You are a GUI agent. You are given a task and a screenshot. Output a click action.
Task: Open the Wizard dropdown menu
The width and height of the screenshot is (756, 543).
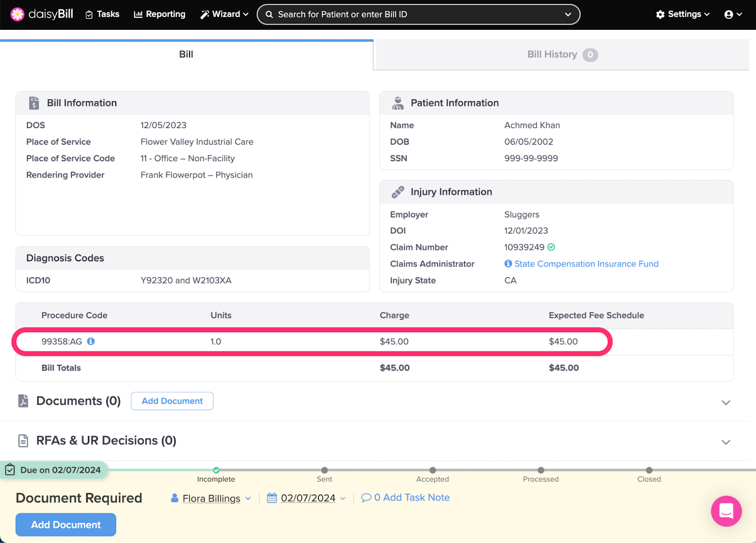tap(224, 14)
